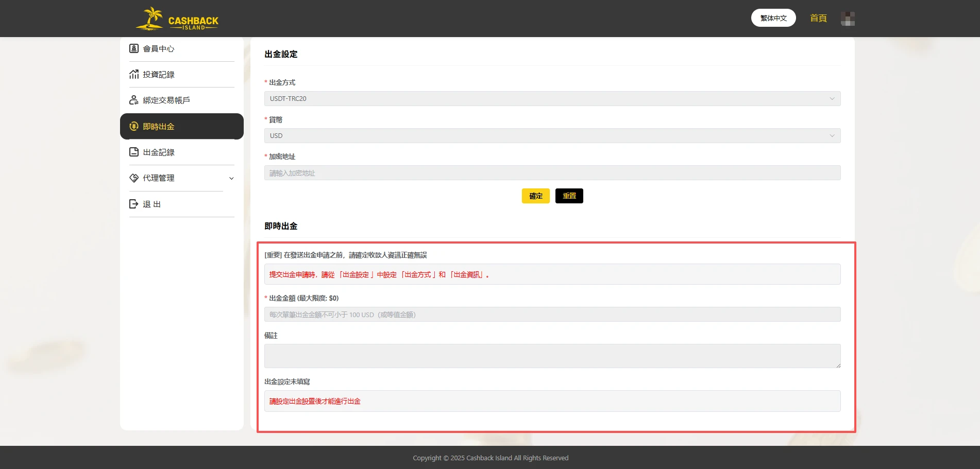Click the Cashback Island palm tree logo
The height and width of the screenshot is (469, 980).
[151, 18]
